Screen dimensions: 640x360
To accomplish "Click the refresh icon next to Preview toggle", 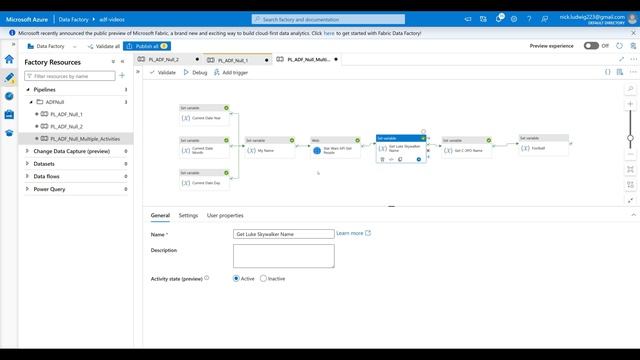I will tap(619, 46).
